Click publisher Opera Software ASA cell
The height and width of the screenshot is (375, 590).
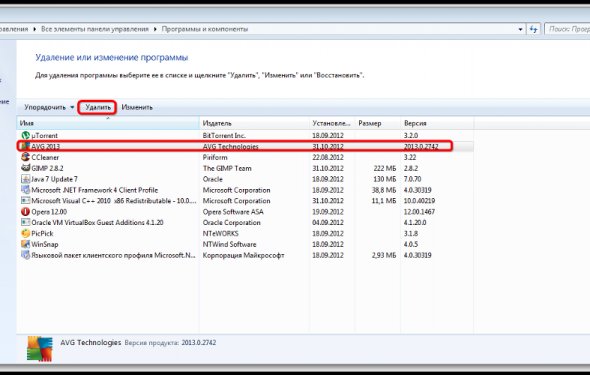click(x=233, y=212)
